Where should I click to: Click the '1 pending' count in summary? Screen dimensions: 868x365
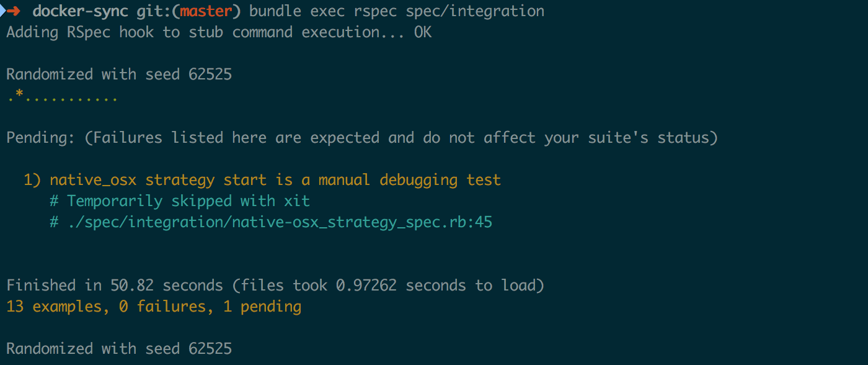click(x=262, y=307)
